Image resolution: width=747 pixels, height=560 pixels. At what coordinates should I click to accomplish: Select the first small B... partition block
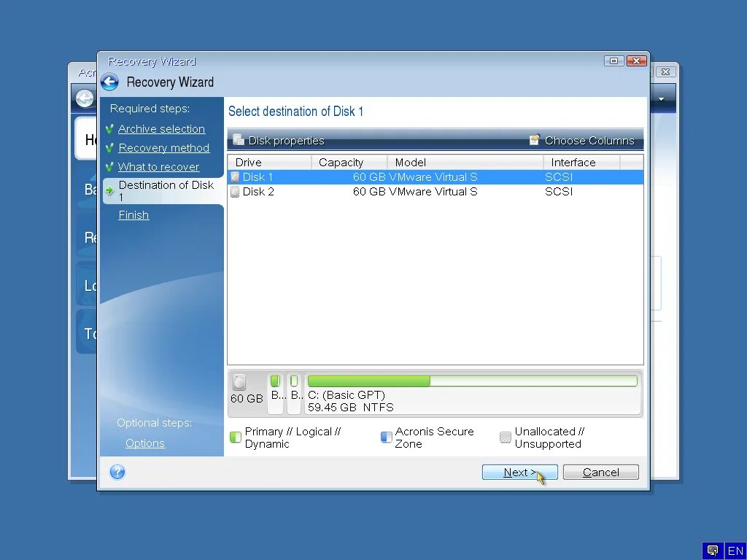coord(276,393)
